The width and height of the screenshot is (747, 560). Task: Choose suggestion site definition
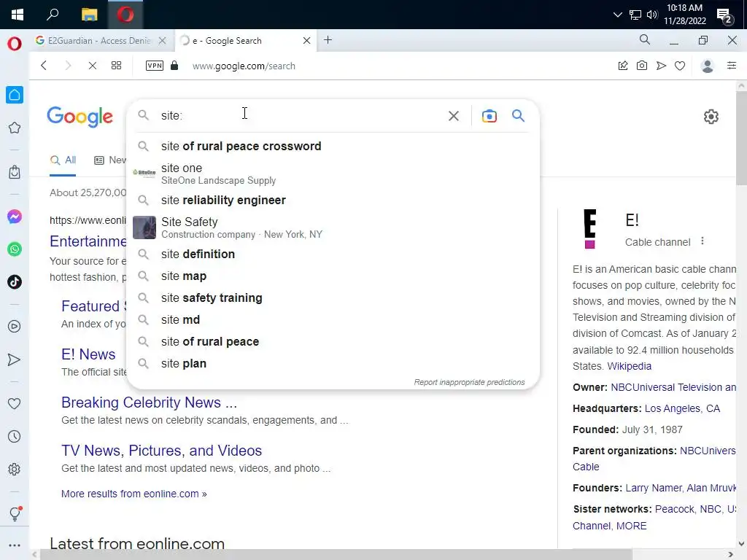[333, 254]
